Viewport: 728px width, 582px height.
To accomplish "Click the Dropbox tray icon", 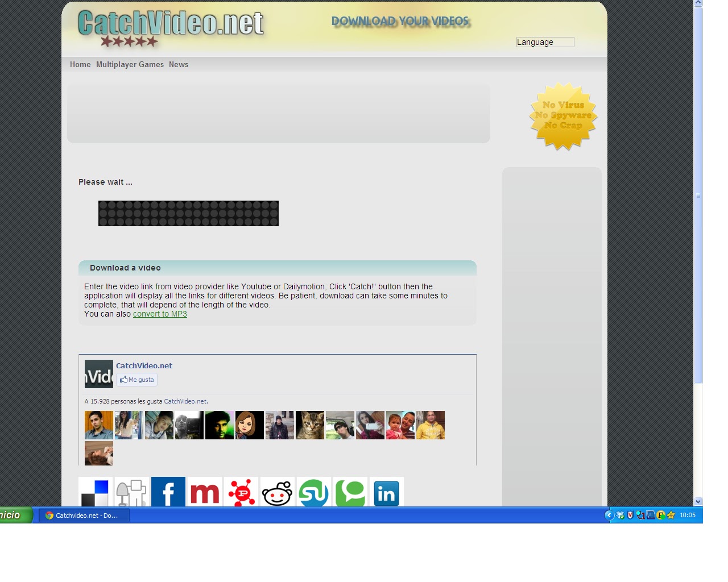I will pos(621,516).
